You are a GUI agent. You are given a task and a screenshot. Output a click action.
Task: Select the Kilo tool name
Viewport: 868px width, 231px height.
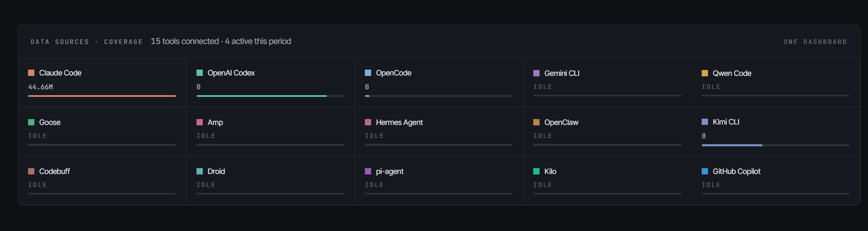(550, 171)
